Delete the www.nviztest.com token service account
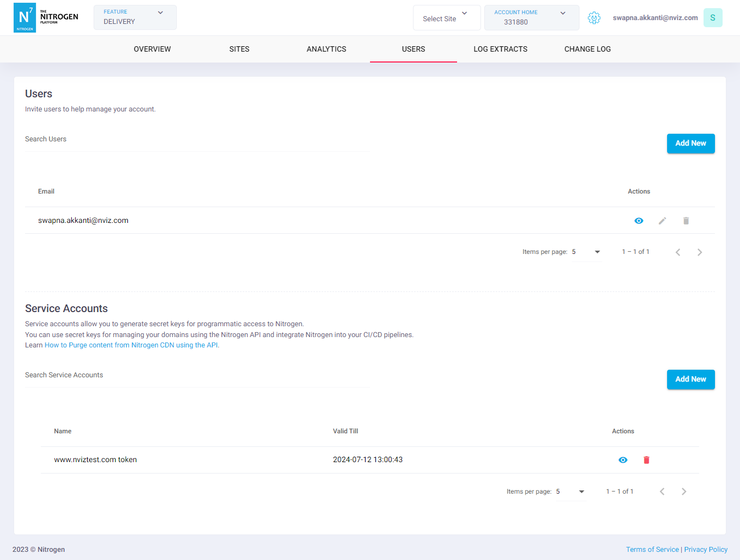Viewport: 740px width, 560px height. coord(646,460)
